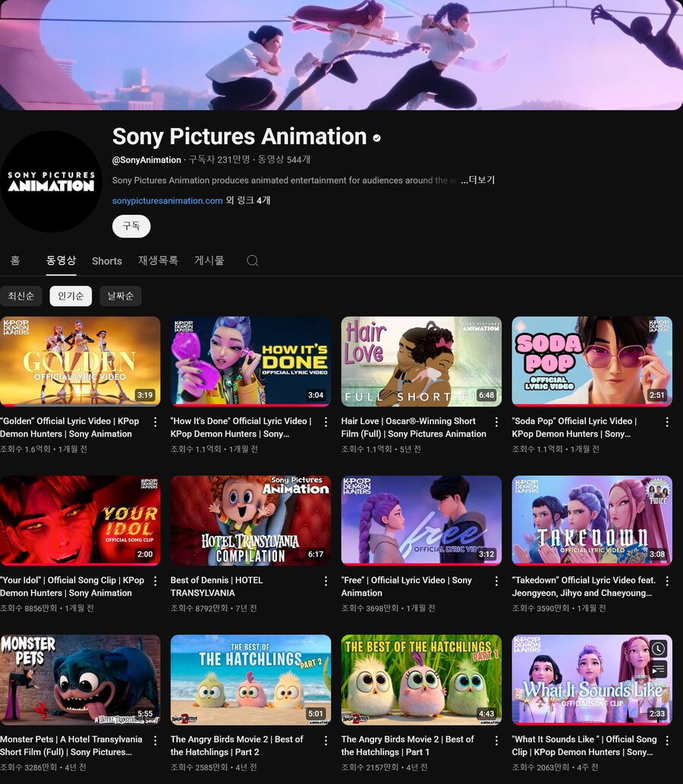The width and height of the screenshot is (683, 784).
Task: Play the "Golden" Official Lyric Video thumbnail
Action: coord(80,361)
